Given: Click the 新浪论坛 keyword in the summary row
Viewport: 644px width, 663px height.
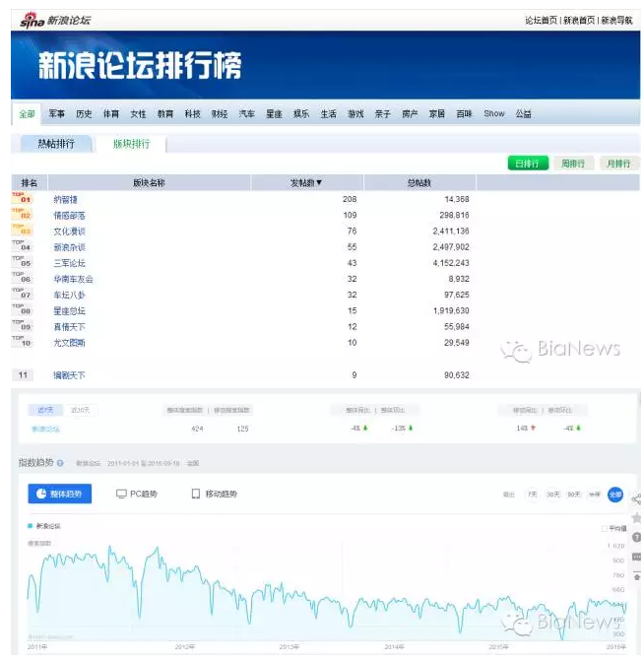Looking at the screenshot, I should tap(45, 429).
